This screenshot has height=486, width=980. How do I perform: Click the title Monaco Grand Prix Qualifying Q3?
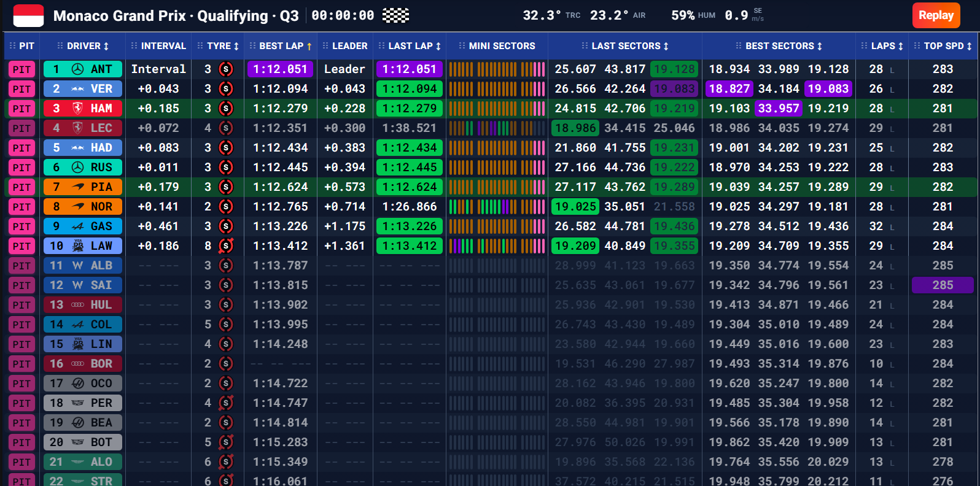[x=176, y=16]
